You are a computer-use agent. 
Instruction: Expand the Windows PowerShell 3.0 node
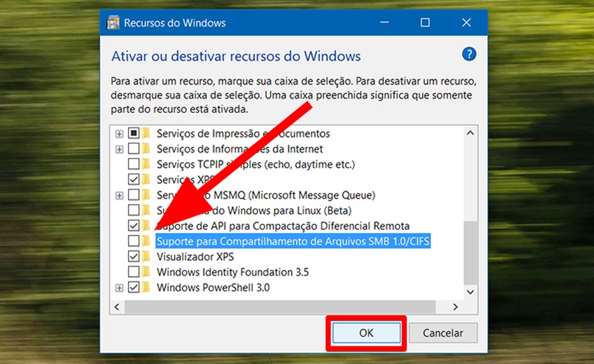pyautogui.click(x=120, y=288)
